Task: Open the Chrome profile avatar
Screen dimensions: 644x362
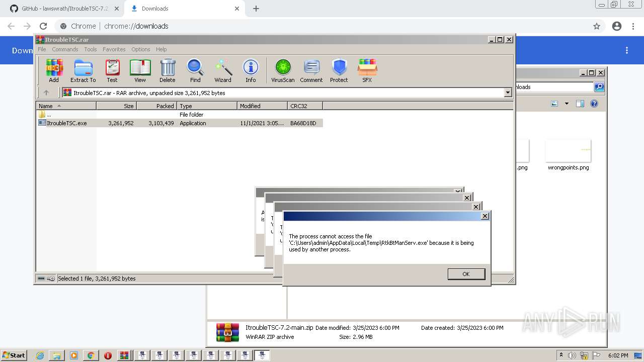Action: coord(617,26)
